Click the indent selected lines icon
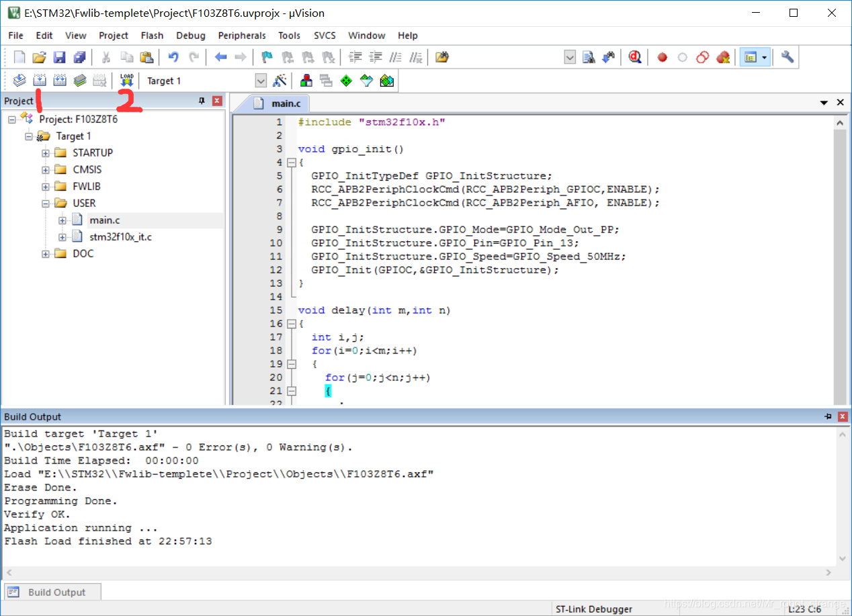Viewport: 852px width, 616px height. [x=355, y=58]
